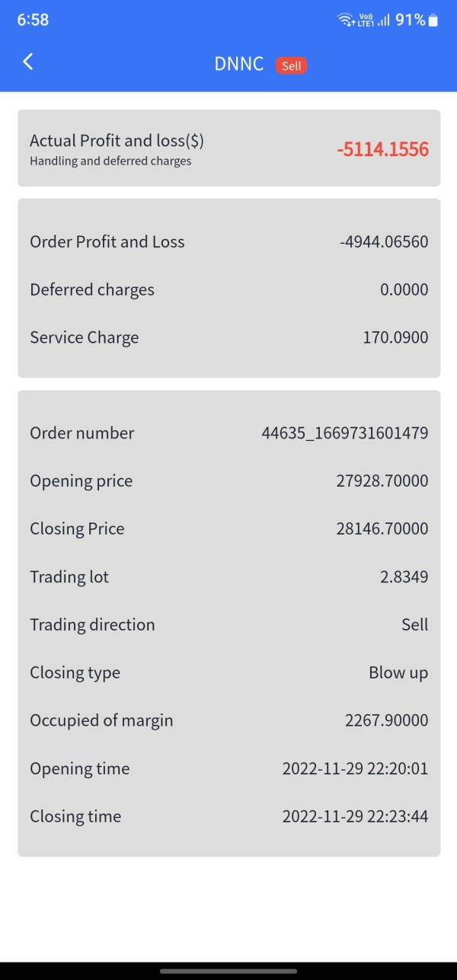Tap the Opening price value 27928.70000

tap(382, 481)
